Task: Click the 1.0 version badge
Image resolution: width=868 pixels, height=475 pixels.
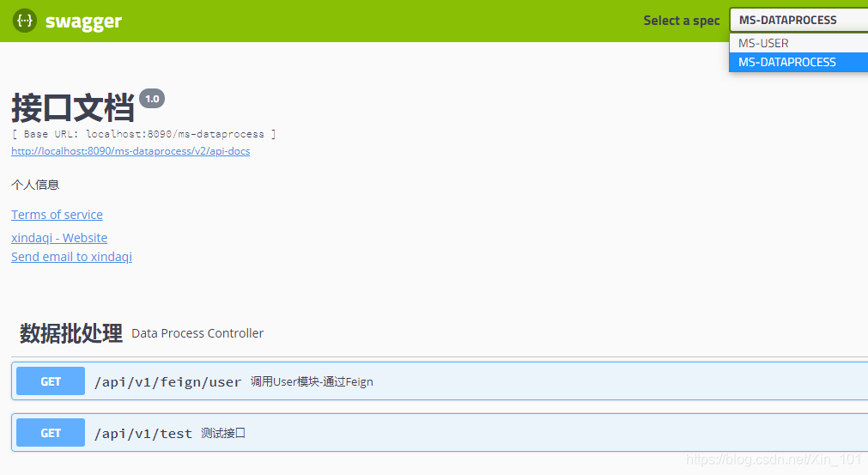Action: click(x=152, y=99)
